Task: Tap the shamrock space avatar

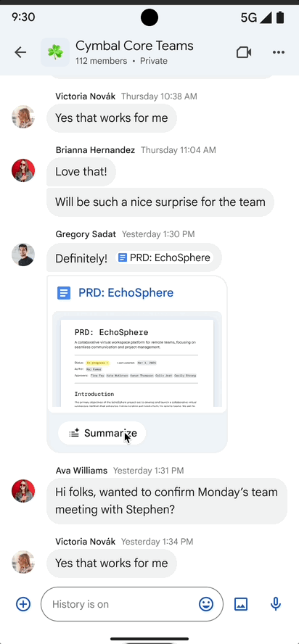Action: click(54, 52)
